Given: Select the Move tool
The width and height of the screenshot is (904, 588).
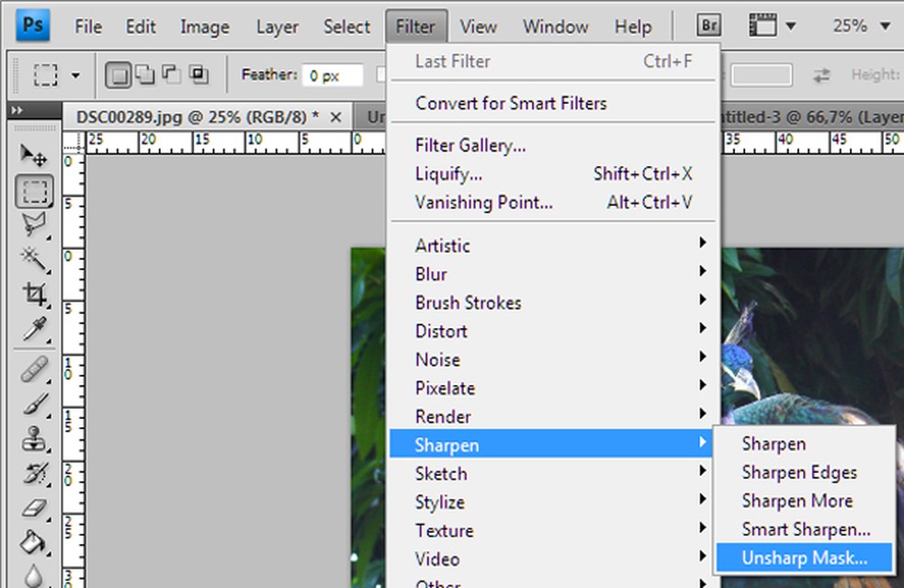Looking at the screenshot, I should [33, 155].
